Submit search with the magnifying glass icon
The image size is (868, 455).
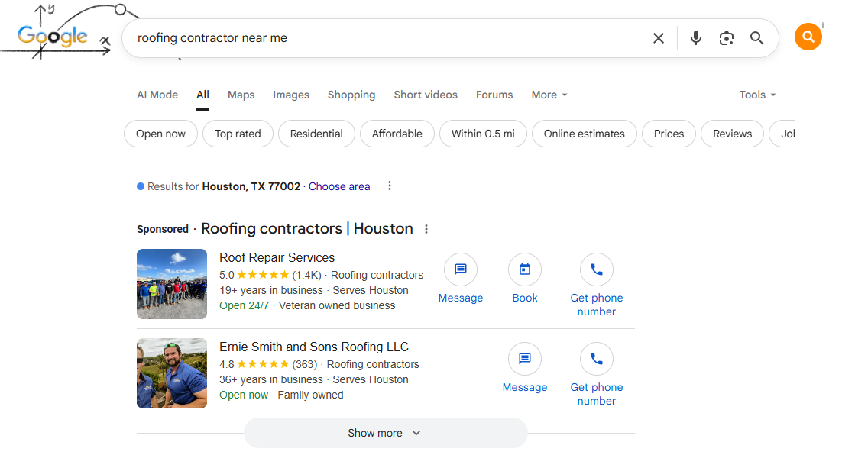pyautogui.click(x=756, y=38)
